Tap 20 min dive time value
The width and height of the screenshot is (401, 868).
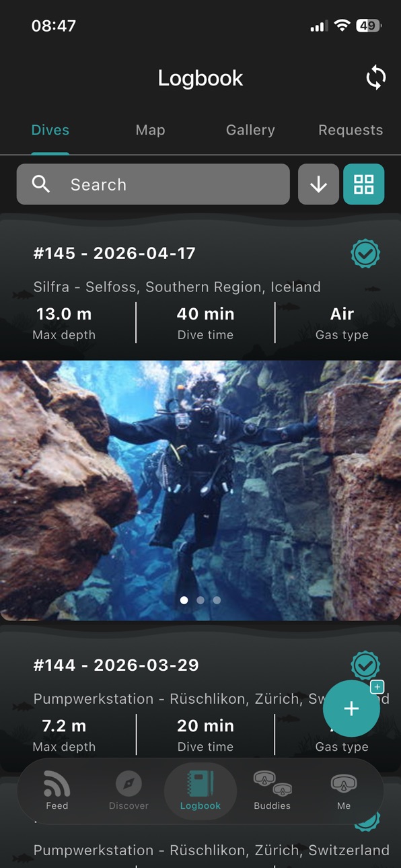(x=205, y=726)
